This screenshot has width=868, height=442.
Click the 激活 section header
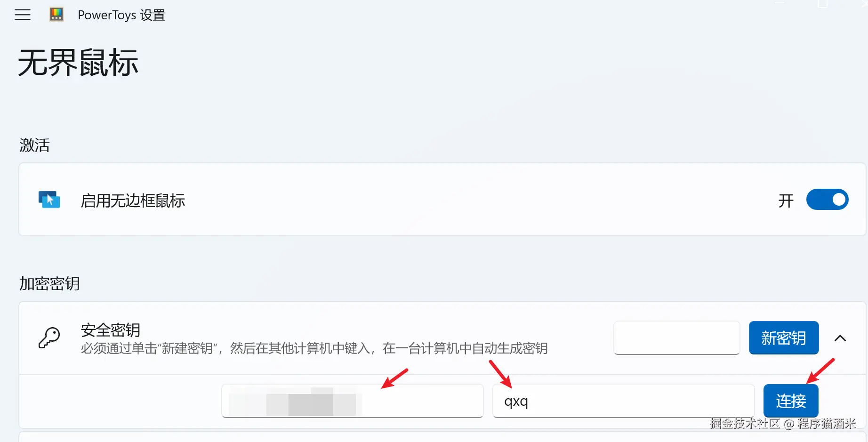click(x=34, y=145)
